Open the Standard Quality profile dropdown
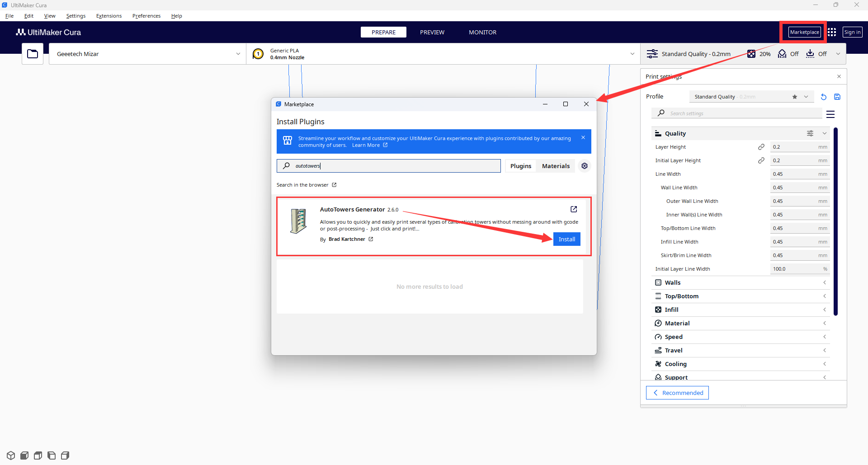The image size is (868, 465). click(x=751, y=97)
